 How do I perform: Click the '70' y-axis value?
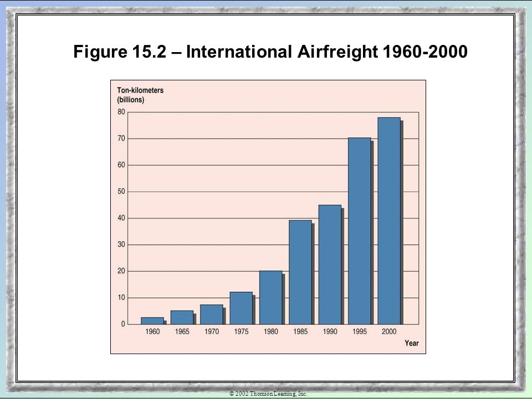click(121, 139)
